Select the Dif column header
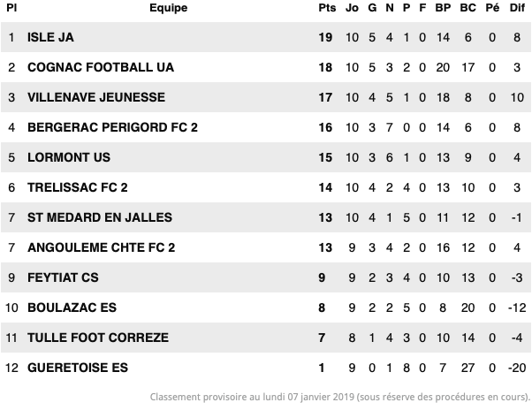Screen dimensions: 532x410 pyautogui.click(x=516, y=8)
